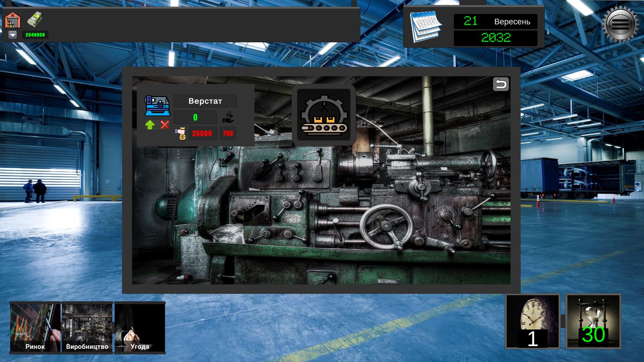Open the gear hamburger main menu

point(620,24)
